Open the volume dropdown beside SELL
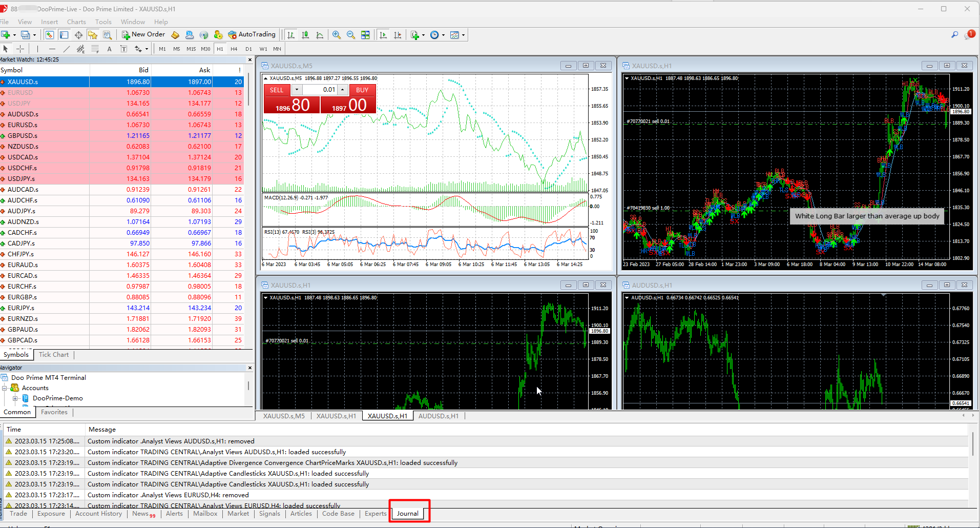The image size is (980, 528). [x=297, y=90]
